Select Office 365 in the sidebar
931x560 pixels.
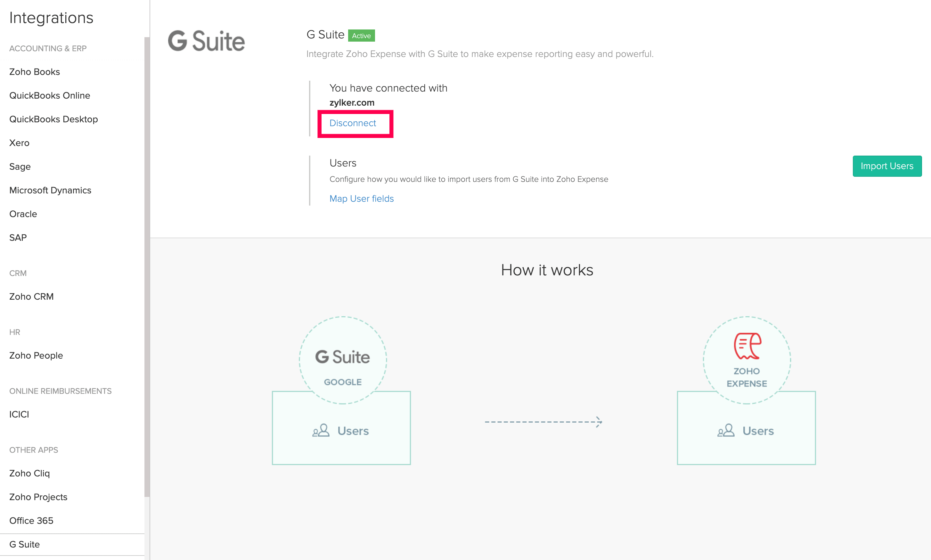tap(31, 521)
